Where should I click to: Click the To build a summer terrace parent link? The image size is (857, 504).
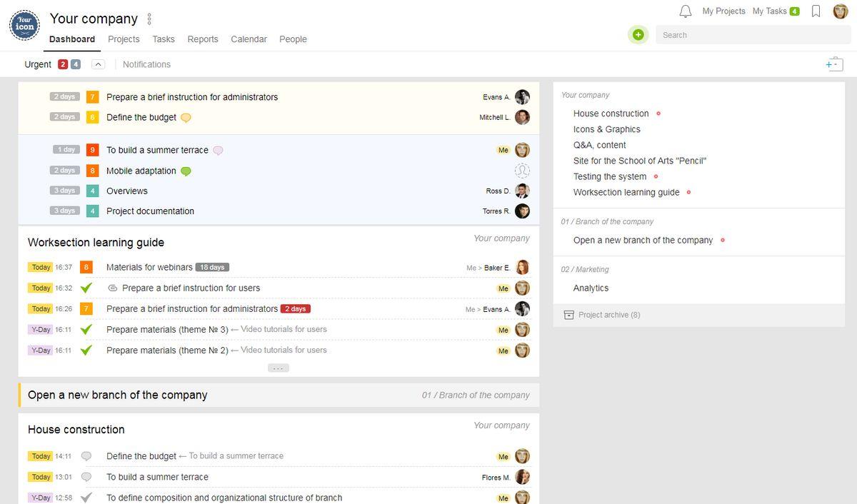point(236,456)
